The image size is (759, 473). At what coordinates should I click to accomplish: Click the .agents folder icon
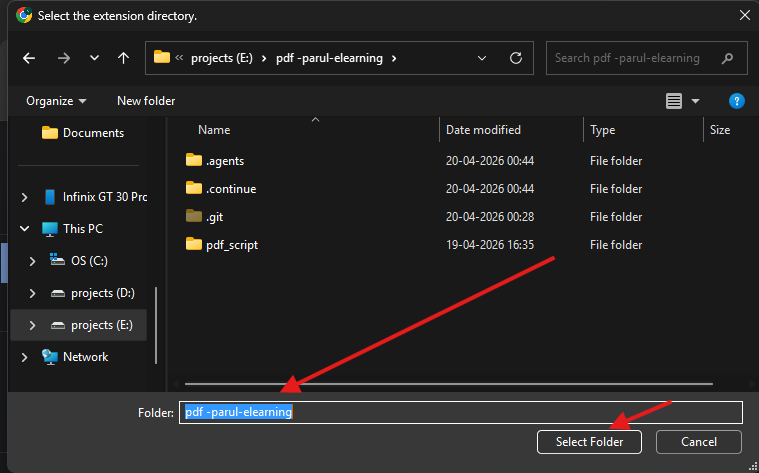(x=194, y=160)
